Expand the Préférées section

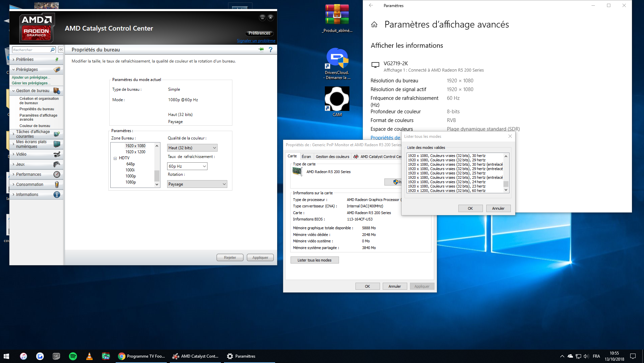[x=36, y=59]
